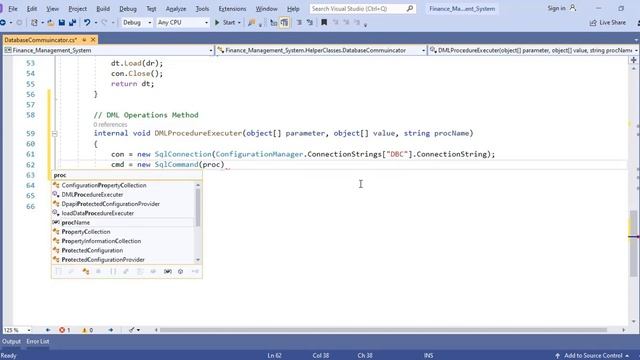Viewport: 640px width, 360px height.
Task: Open the Edit menu
Action: (x=32, y=8)
